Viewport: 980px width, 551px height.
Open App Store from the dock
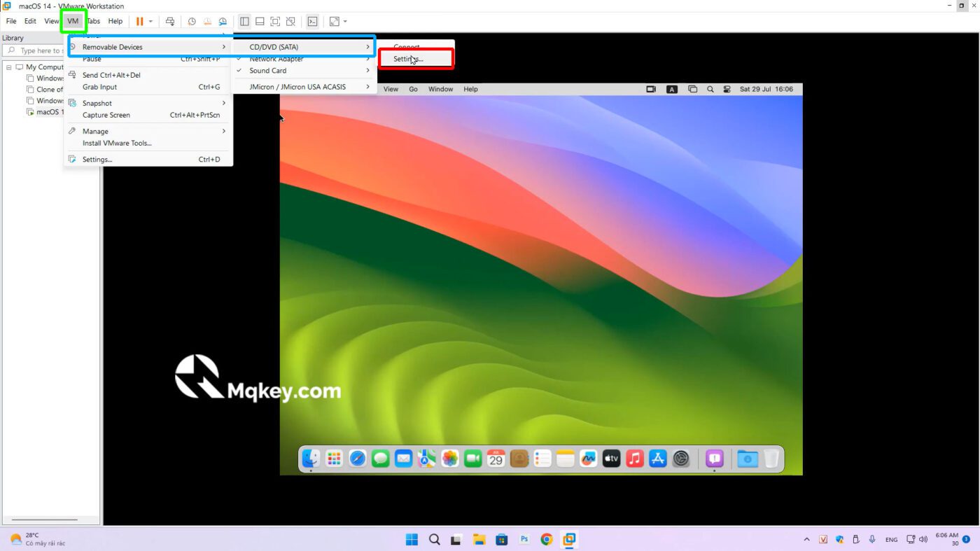658,459
